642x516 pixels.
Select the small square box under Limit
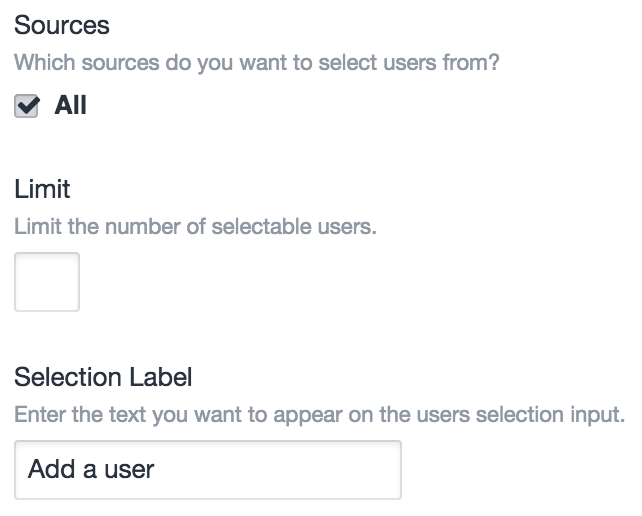47,282
